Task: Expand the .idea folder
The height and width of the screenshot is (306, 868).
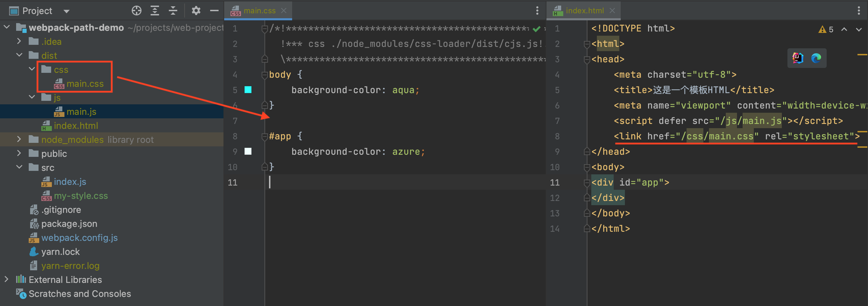Action: pyautogui.click(x=19, y=41)
